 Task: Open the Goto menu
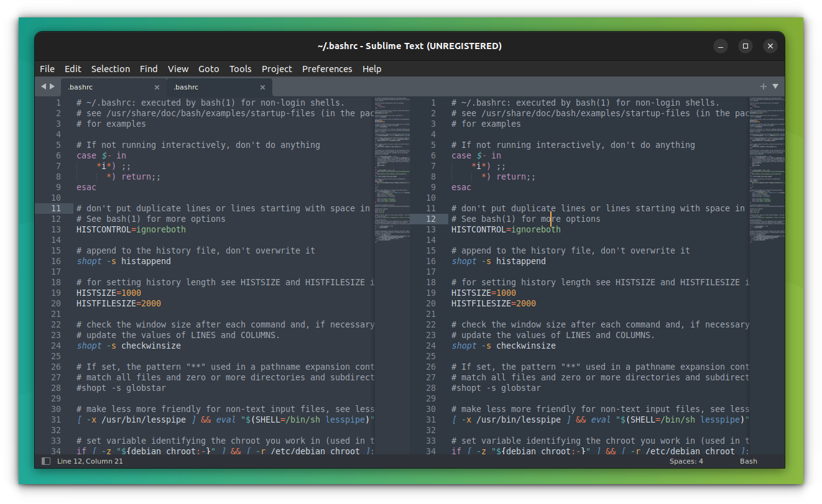pos(209,69)
